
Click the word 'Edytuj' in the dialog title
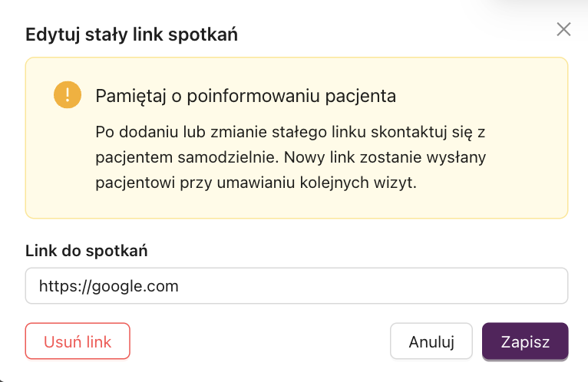(x=52, y=35)
